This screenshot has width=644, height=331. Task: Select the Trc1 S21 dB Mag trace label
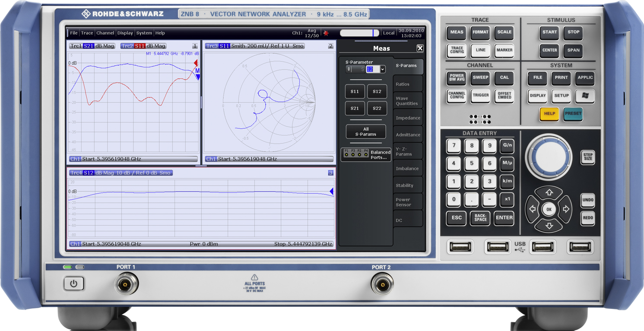point(92,46)
